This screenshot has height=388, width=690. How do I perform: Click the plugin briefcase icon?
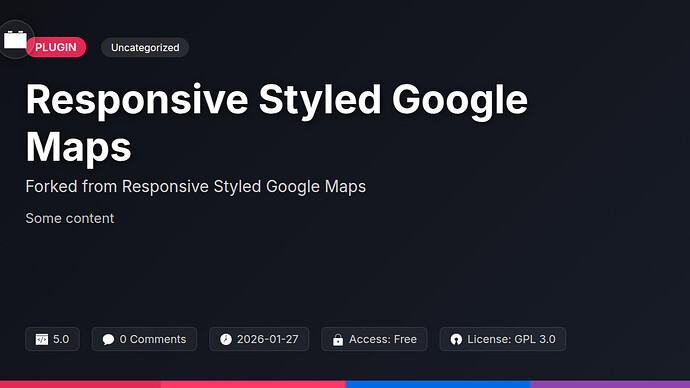point(15,40)
